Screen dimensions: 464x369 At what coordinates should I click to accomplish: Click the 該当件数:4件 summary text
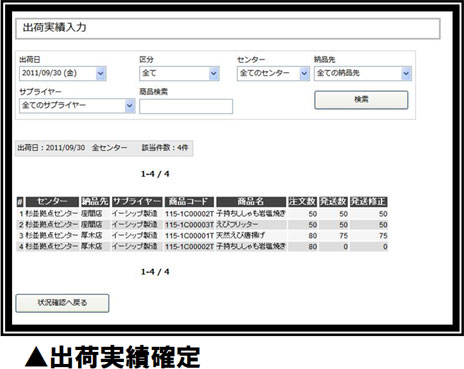click(x=165, y=148)
